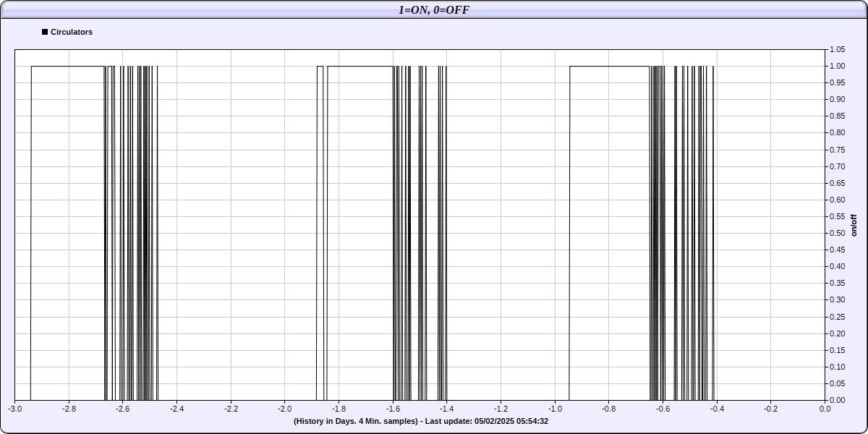The height and width of the screenshot is (434, 868).
Task: Click the x-axis tick label -3.0
Action: click(15, 409)
